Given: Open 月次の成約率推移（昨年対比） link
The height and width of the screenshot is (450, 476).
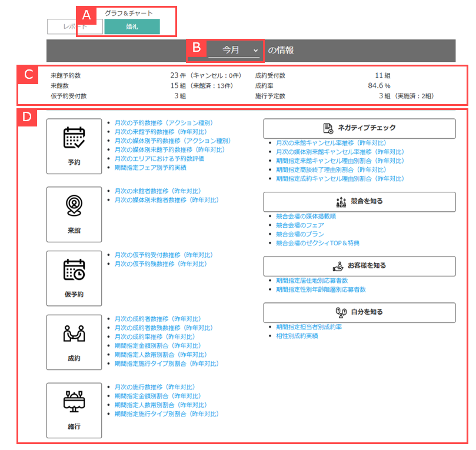Looking at the screenshot, I should click(155, 336).
